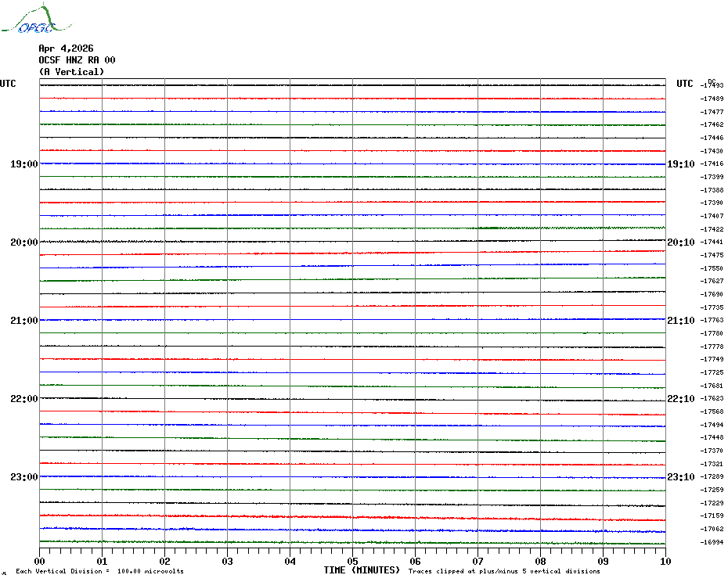Select the OCSF HNZ RA 00 station label
This screenshot has width=728, height=582.
pyautogui.click(x=77, y=60)
